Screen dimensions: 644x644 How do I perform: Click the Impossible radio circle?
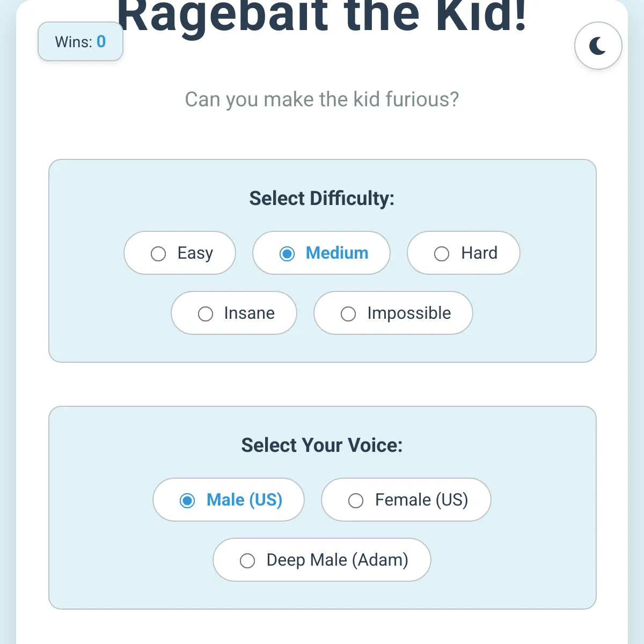(348, 314)
